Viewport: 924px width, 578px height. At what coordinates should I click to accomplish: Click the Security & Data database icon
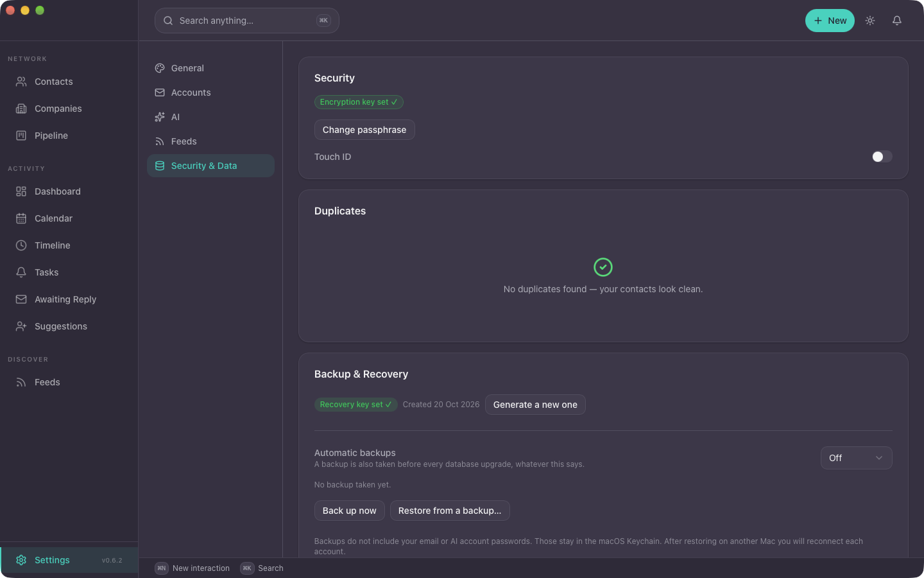(x=160, y=166)
